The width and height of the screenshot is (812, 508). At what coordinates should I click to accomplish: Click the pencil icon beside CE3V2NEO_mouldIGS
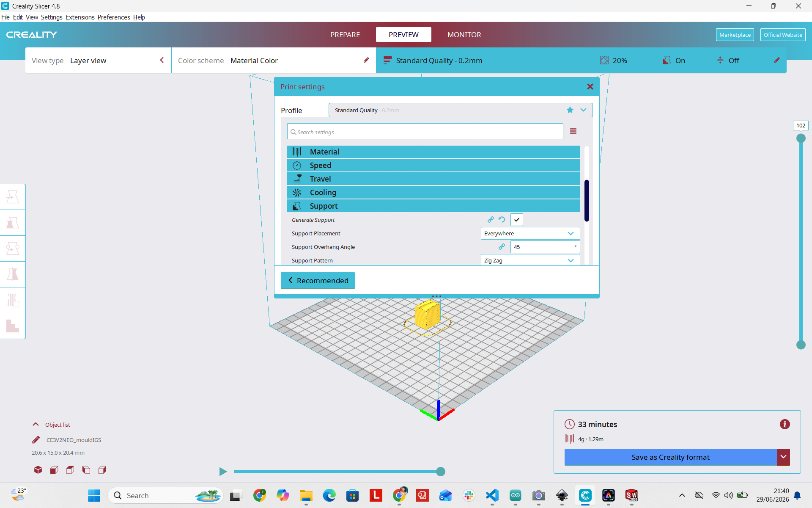[36, 440]
